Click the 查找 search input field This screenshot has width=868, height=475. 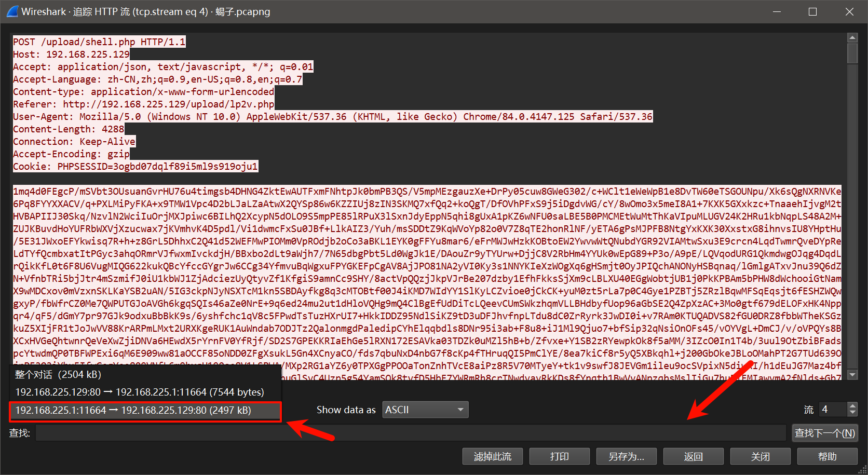pyautogui.click(x=410, y=433)
